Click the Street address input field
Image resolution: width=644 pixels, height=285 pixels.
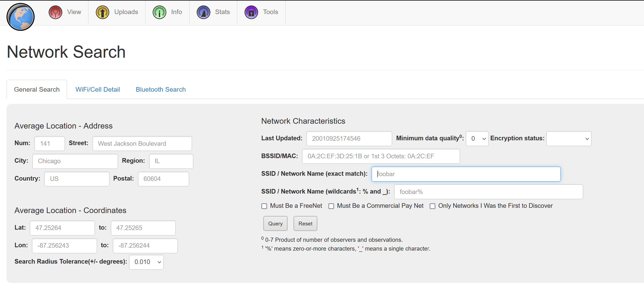[142, 143]
